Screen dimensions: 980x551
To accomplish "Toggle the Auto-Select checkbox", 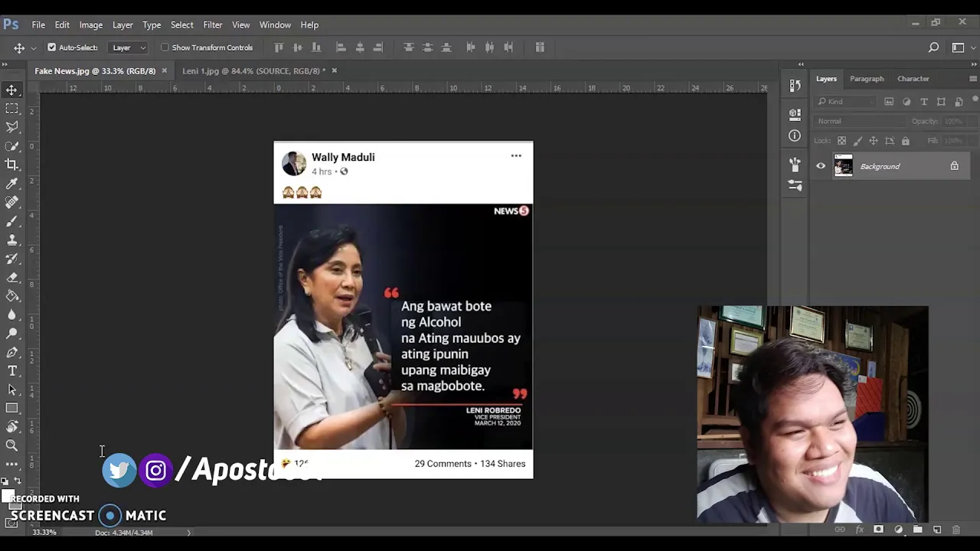I will click(52, 47).
